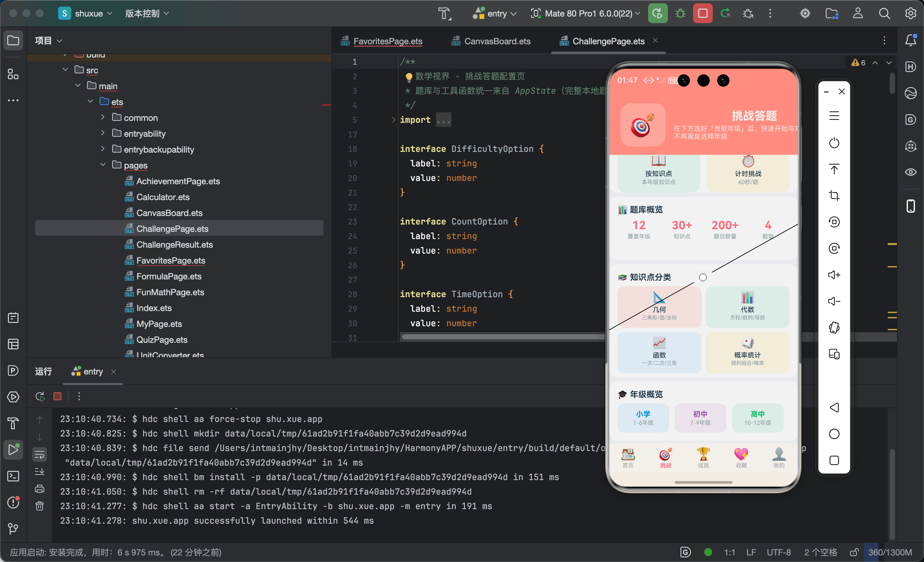Click the red Stop run button in the top toolbar
Image resolution: width=924 pixels, height=562 pixels.
(x=702, y=14)
